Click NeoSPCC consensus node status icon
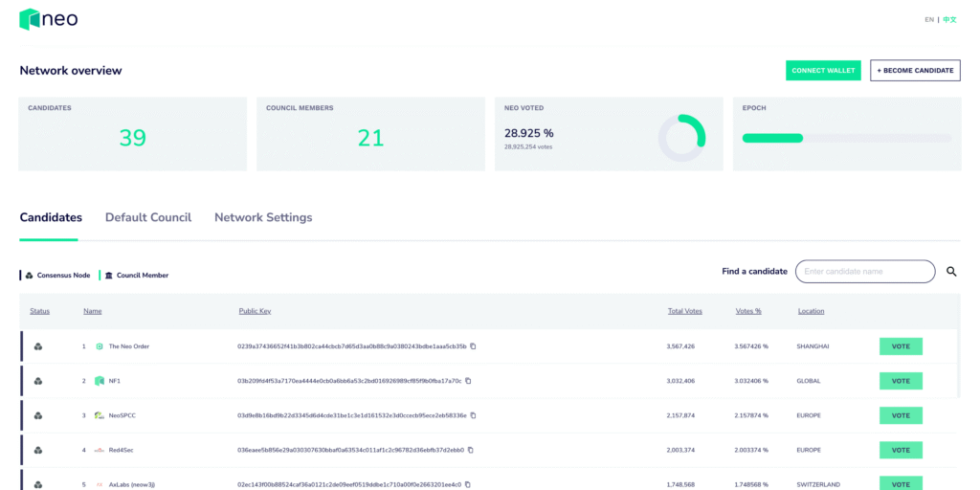 tap(38, 415)
